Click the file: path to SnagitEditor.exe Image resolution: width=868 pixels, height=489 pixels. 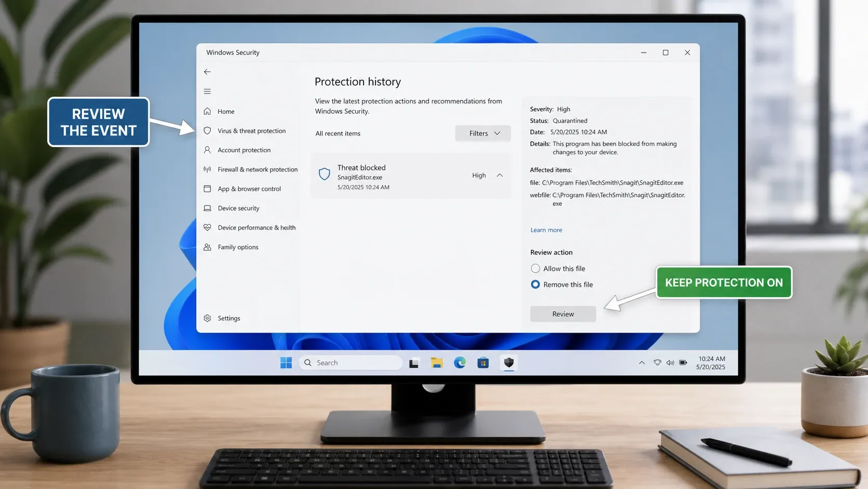pyautogui.click(x=606, y=183)
